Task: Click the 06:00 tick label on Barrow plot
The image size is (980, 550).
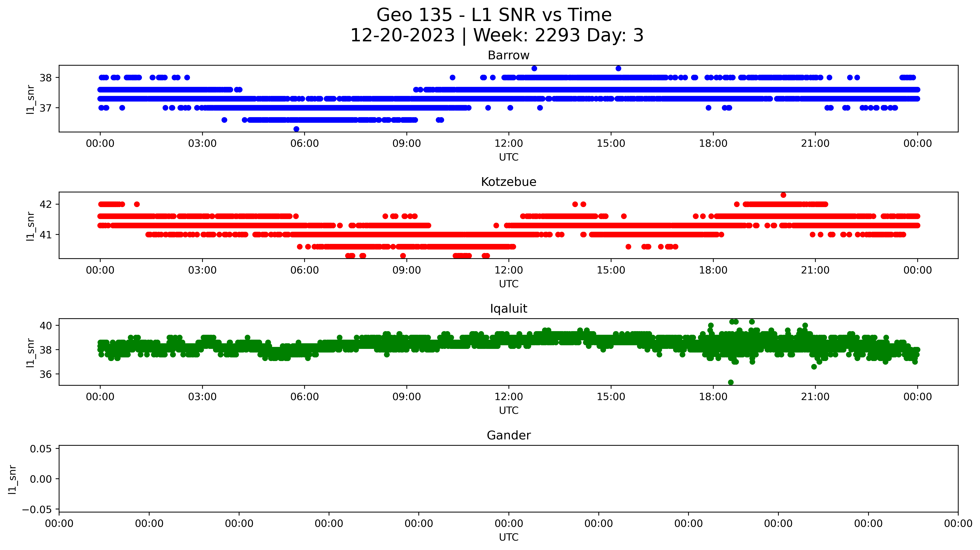Action: tap(304, 143)
